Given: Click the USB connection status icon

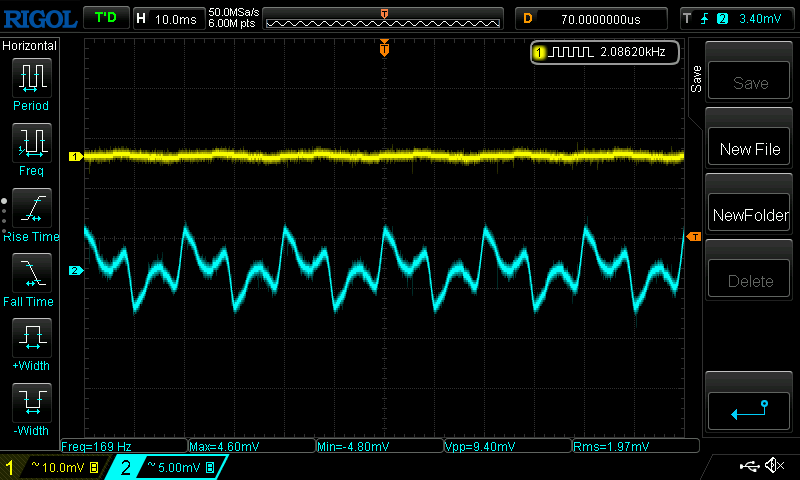Looking at the screenshot, I should pos(749,466).
